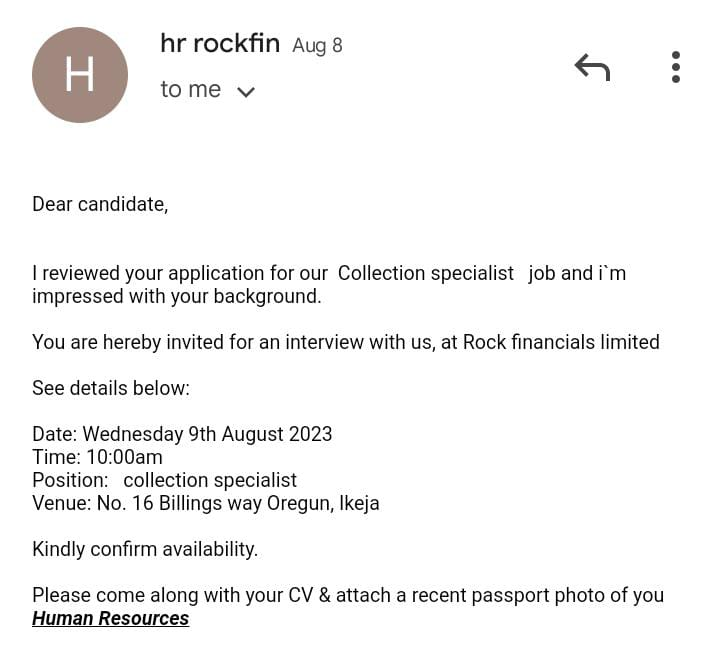This screenshot has width=720, height=657.
Task: Tap the 'See details below:' line
Action: click(x=111, y=388)
